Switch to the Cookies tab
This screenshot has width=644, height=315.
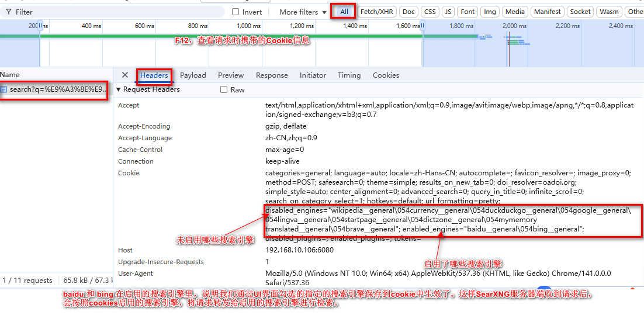(386, 75)
